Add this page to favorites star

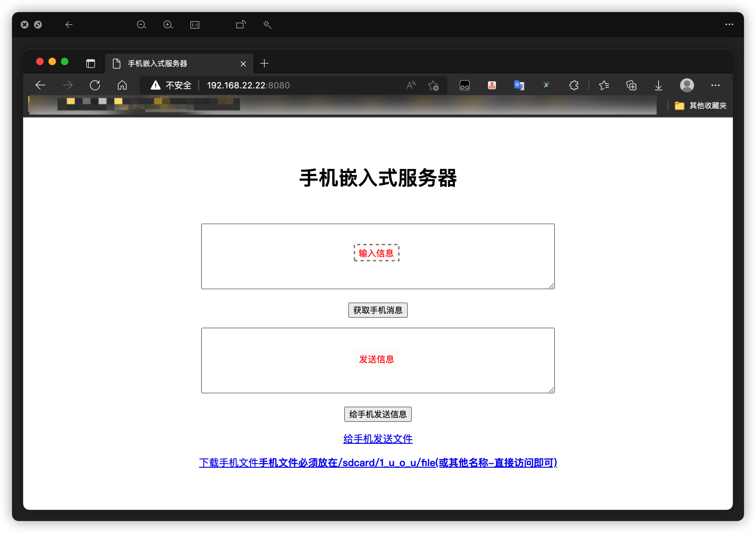(x=433, y=86)
